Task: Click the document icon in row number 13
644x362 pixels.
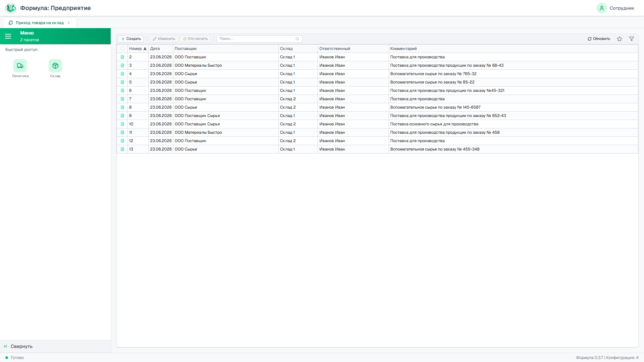Action: (122, 149)
